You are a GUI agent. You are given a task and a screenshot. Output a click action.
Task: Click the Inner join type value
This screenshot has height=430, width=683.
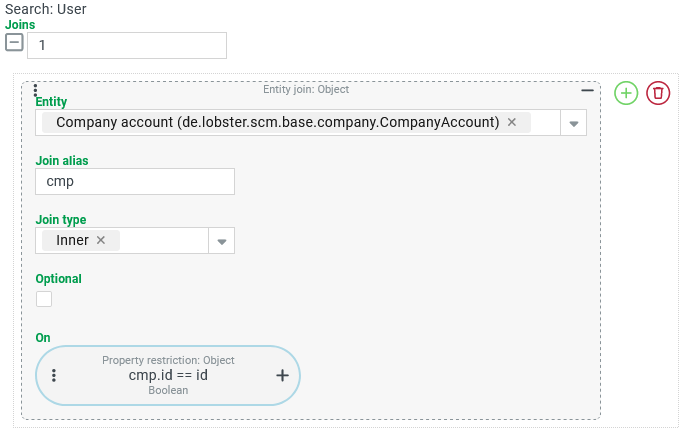tap(72, 240)
